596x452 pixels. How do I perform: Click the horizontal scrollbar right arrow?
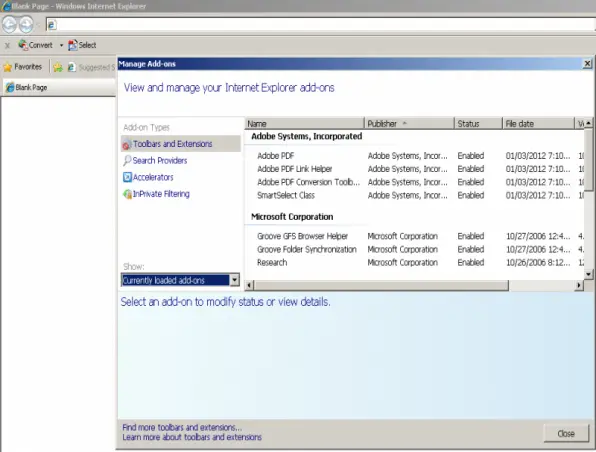(x=579, y=285)
